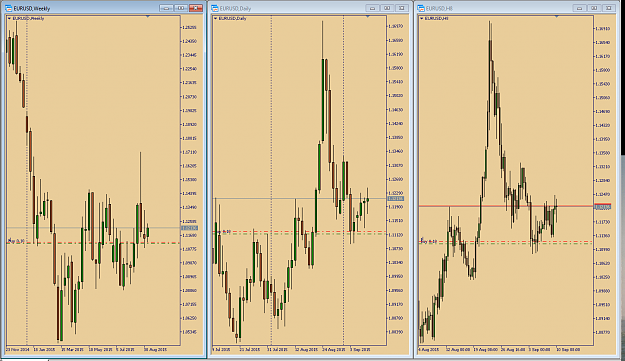The height and width of the screenshot is (361, 625).
Task: Close the EURUSD,Weekly chart window
Action: tap(196, 8)
